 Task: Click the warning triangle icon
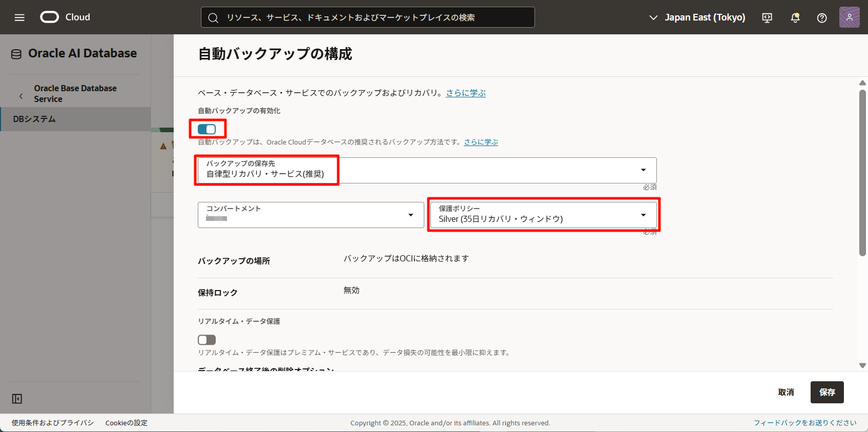[163, 146]
